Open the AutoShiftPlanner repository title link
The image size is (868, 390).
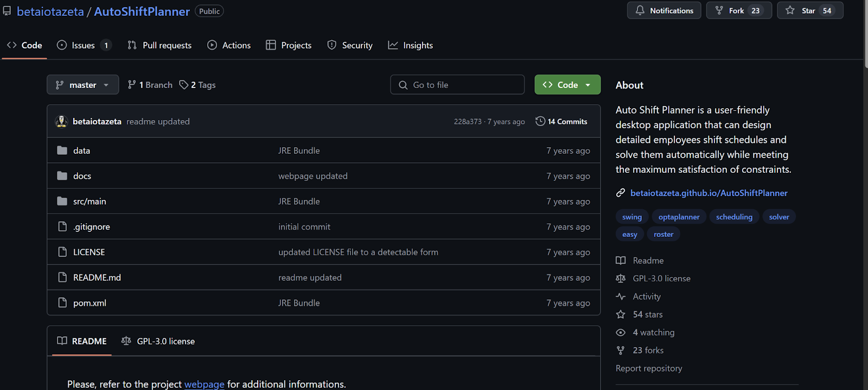pyautogui.click(x=142, y=11)
